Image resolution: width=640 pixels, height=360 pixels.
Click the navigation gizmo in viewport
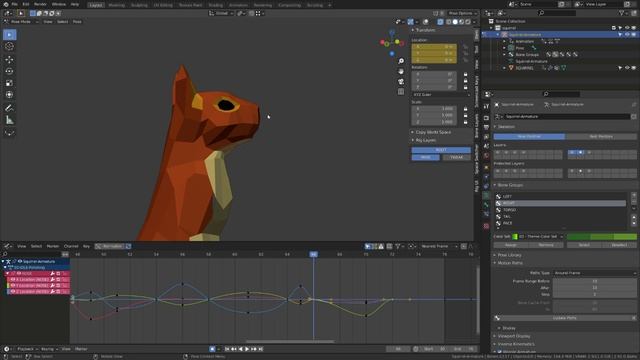(x=391, y=42)
